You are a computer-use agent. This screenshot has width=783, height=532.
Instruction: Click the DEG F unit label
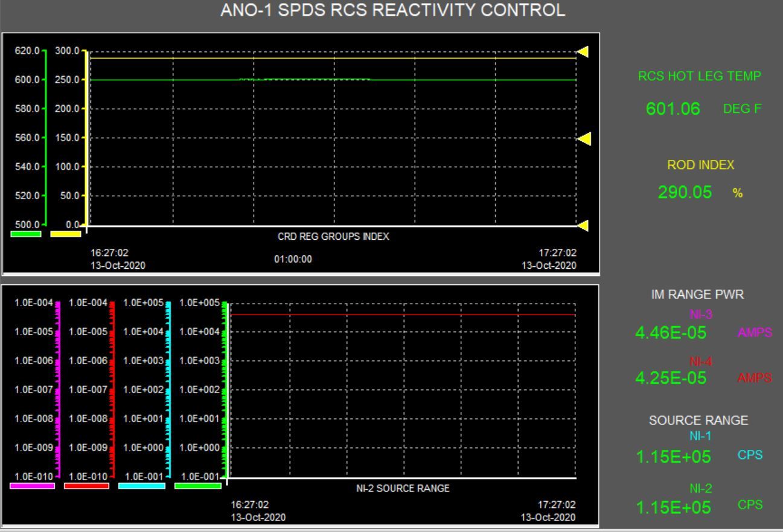pos(743,109)
